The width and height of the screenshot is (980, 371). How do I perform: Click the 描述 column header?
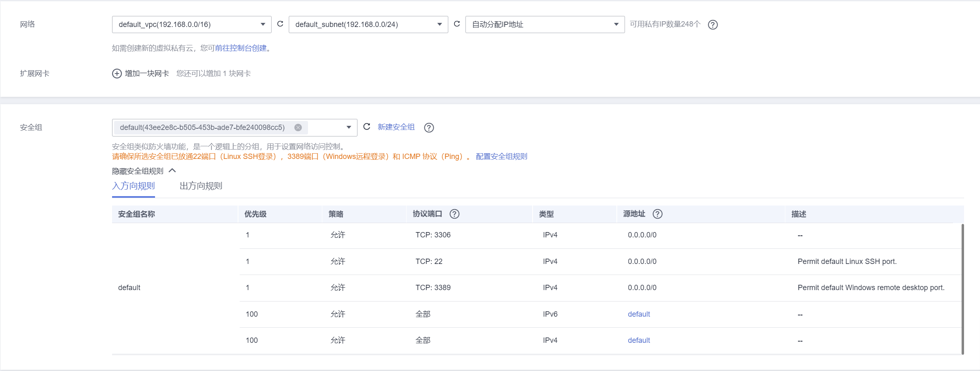click(798, 214)
